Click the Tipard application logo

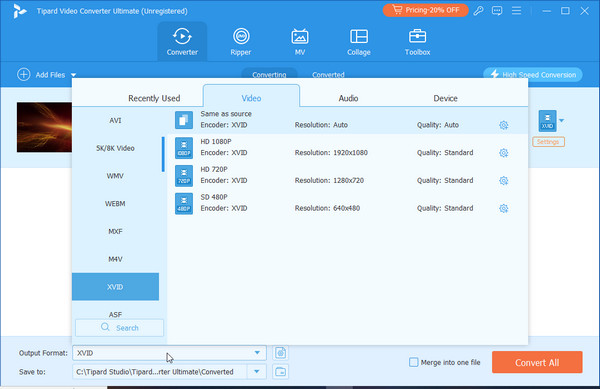click(19, 11)
